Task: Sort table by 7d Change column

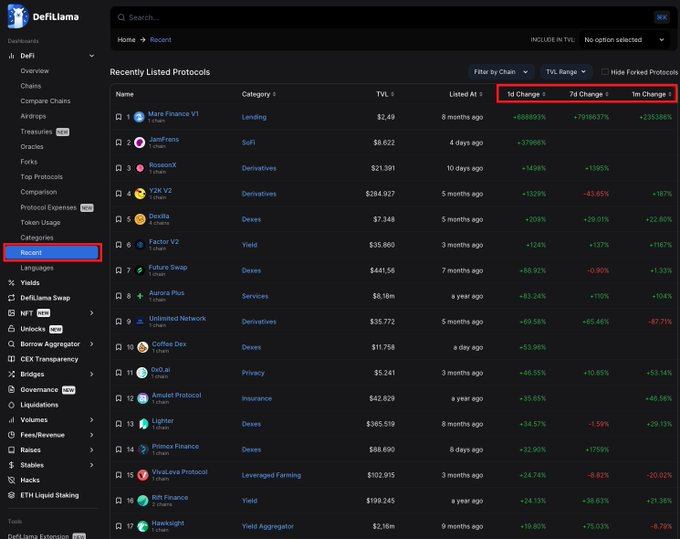Action: point(589,94)
